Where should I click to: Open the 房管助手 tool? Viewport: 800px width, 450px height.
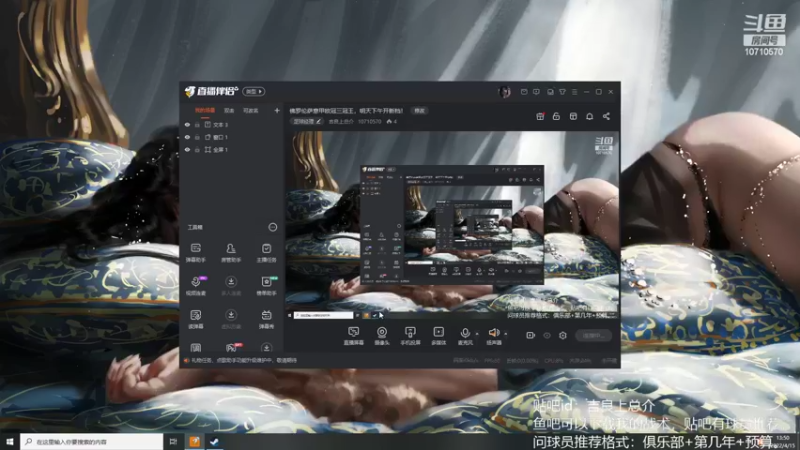pyautogui.click(x=231, y=253)
